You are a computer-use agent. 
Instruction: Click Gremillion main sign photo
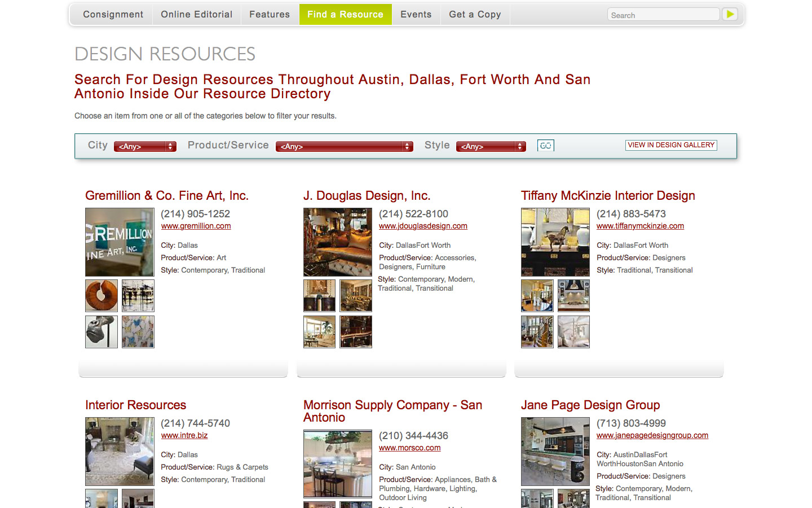[x=120, y=242]
